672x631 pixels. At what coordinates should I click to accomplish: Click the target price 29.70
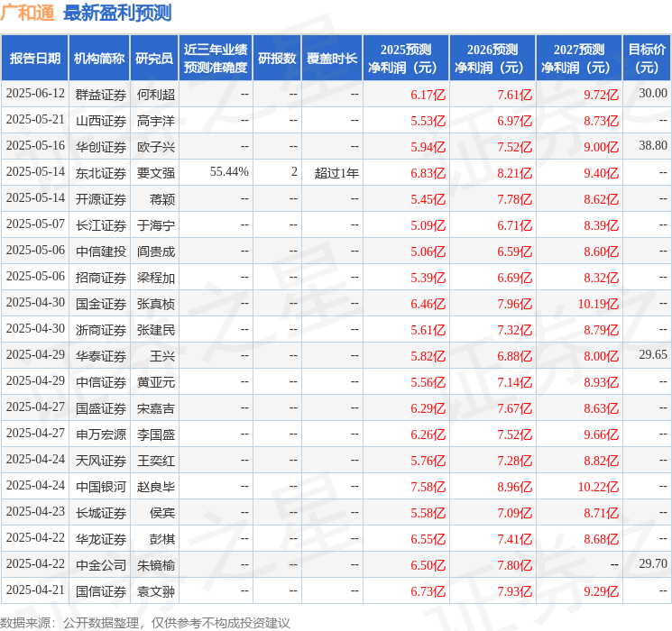653,563
